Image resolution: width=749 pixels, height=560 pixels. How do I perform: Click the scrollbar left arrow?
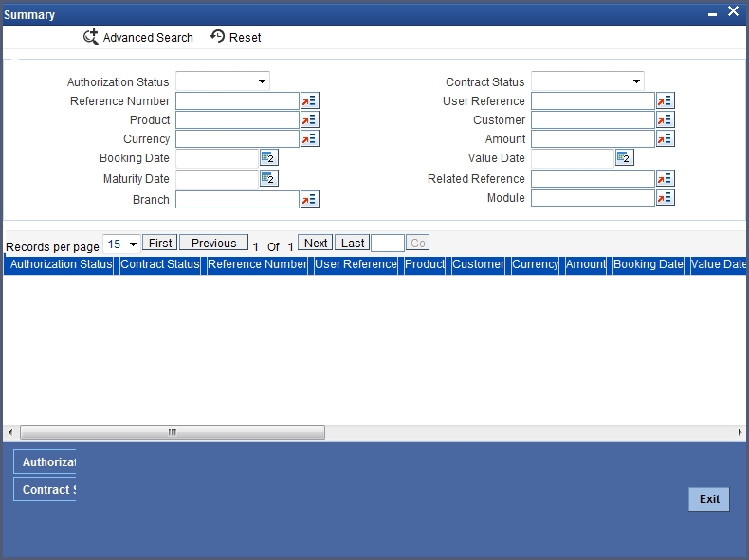point(10,432)
